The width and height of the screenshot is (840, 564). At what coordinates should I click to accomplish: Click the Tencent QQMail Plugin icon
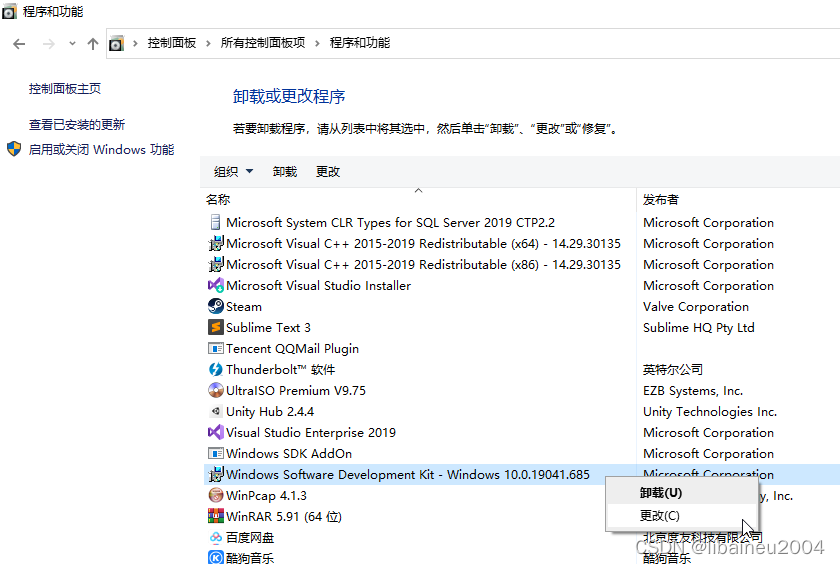pyautogui.click(x=215, y=349)
